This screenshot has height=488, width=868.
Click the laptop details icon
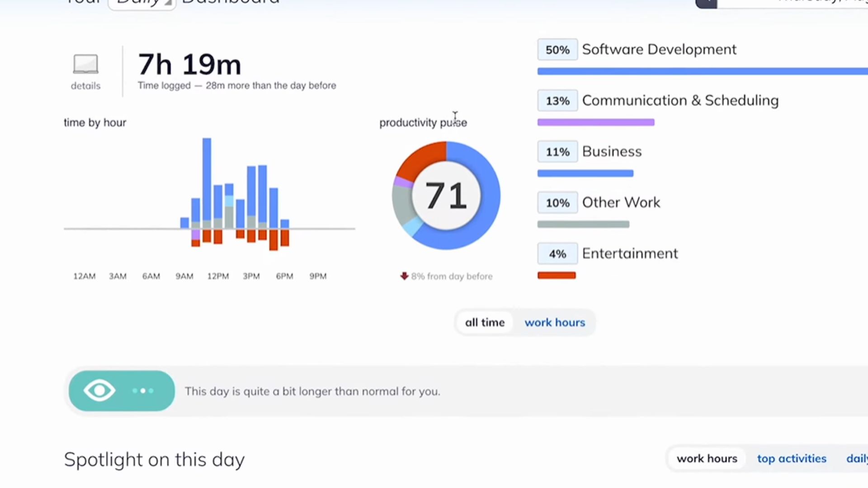[85, 64]
